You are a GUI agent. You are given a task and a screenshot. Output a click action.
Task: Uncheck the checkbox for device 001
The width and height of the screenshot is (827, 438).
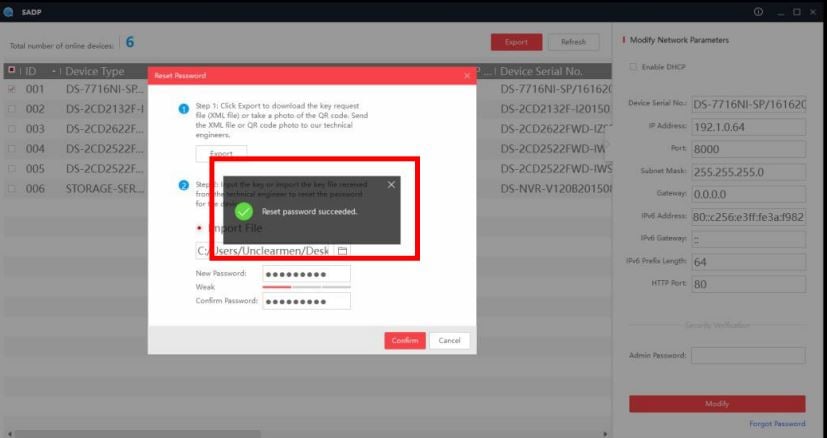point(11,88)
